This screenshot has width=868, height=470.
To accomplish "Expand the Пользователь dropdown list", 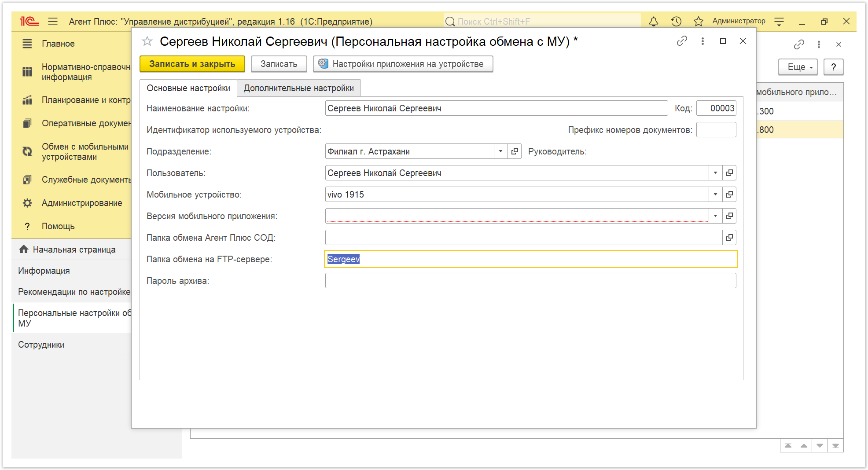I will 715,173.
